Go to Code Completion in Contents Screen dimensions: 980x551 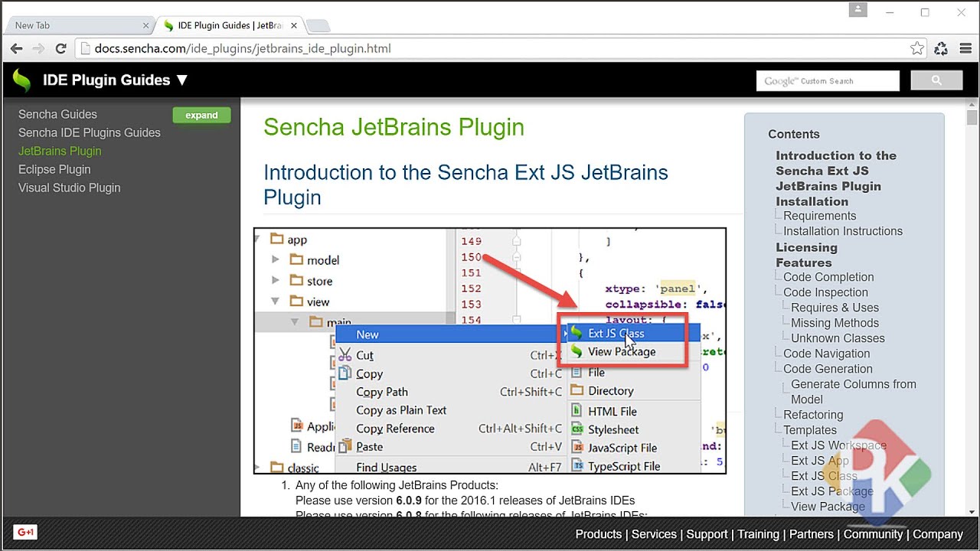tap(828, 277)
